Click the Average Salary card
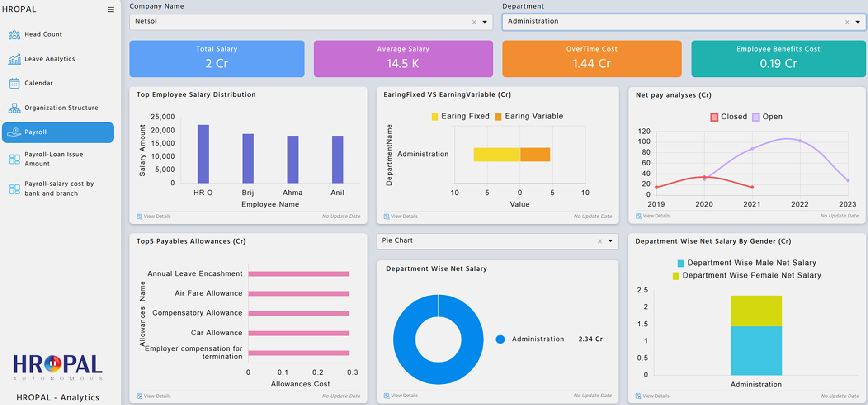The image size is (868, 405). [403, 59]
